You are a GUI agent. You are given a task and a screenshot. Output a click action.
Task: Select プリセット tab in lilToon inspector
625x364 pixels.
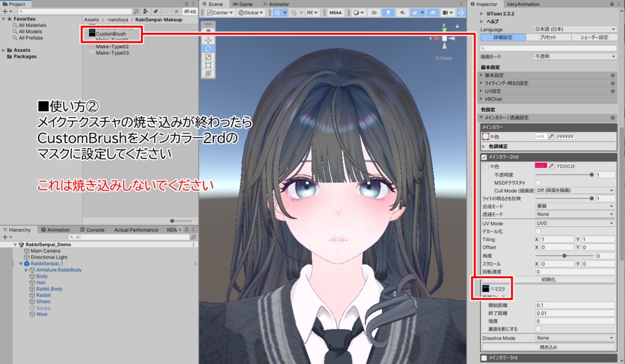click(548, 37)
